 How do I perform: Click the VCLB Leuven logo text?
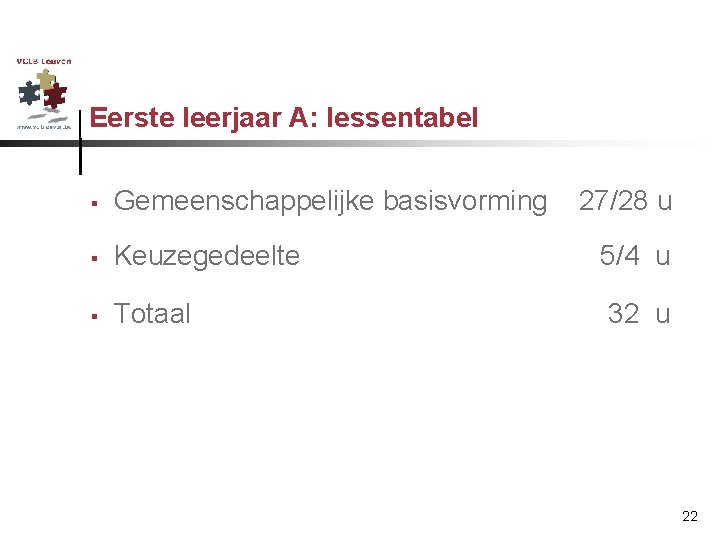point(43,61)
